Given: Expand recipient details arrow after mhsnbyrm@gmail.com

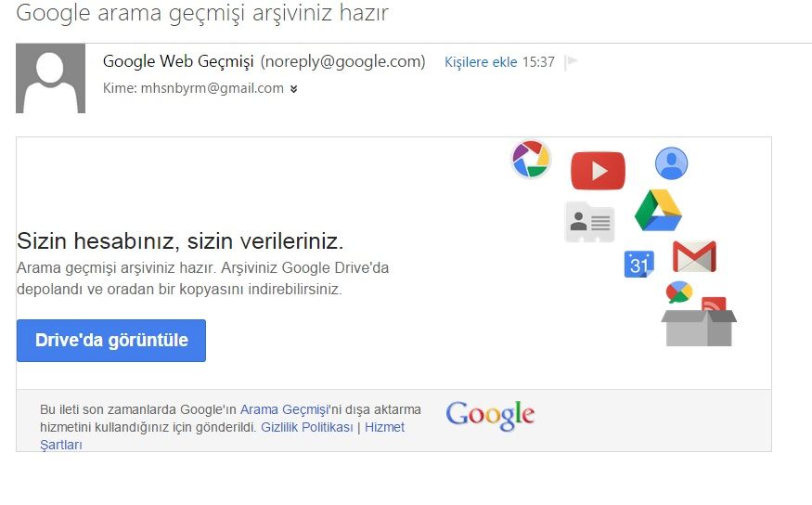Looking at the screenshot, I should pyautogui.click(x=293, y=89).
